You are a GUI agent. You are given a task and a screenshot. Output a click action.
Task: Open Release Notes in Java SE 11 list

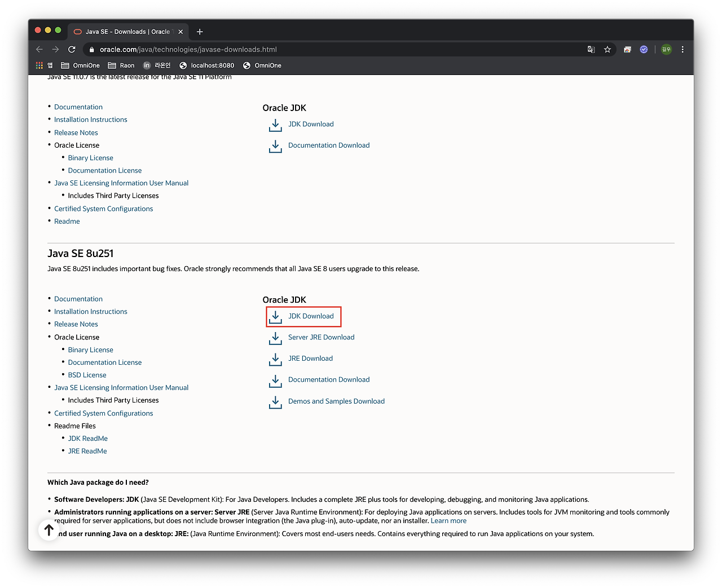pyautogui.click(x=76, y=132)
